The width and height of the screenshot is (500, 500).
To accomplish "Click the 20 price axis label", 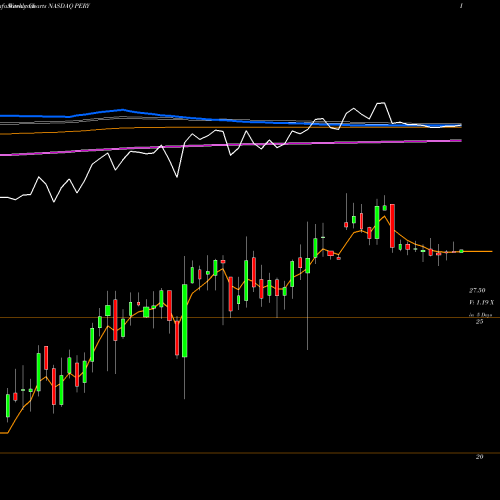I will click(479, 457).
